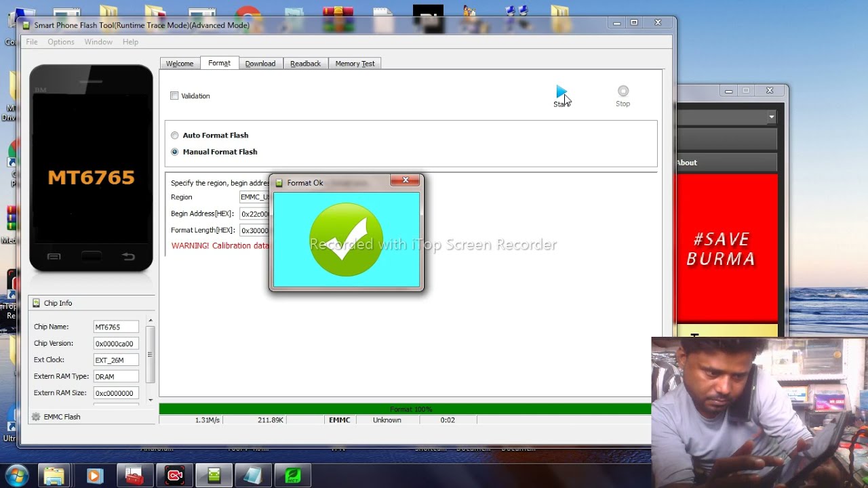Viewport: 868px width, 488px height.
Task: Enable the Validation checkbox
Action: tap(174, 96)
